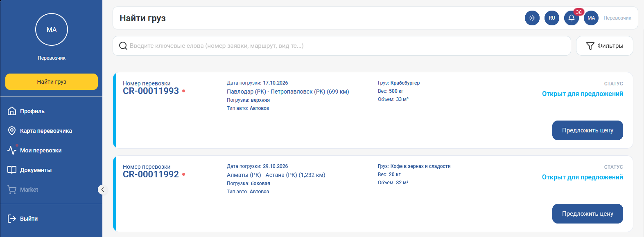
Task: Click the MA avatar in the top bar
Action: tap(591, 18)
